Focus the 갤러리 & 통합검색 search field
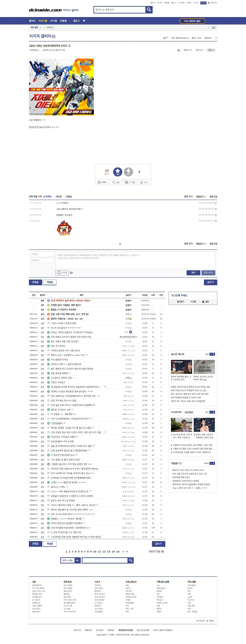The image size is (246, 644). click(120, 10)
